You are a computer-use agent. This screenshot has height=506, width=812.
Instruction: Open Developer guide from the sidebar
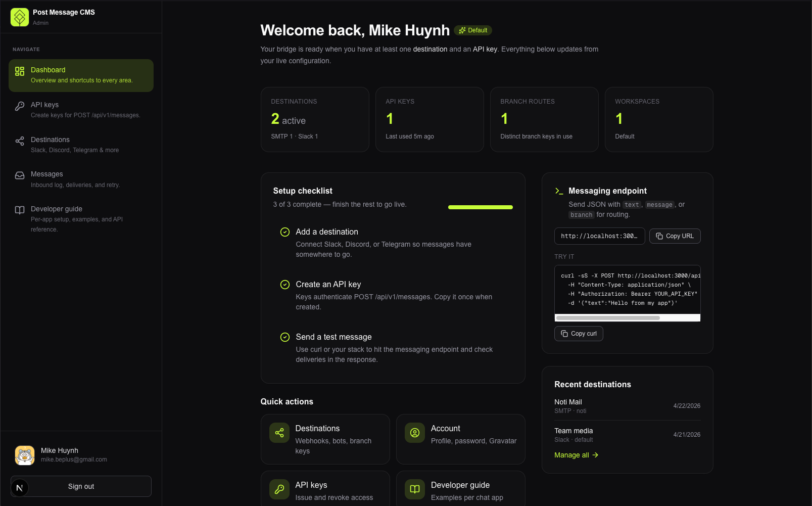81,219
